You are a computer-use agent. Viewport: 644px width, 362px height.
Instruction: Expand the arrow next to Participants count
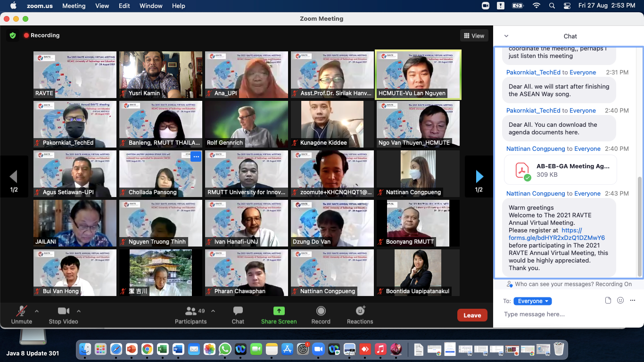[213, 311]
